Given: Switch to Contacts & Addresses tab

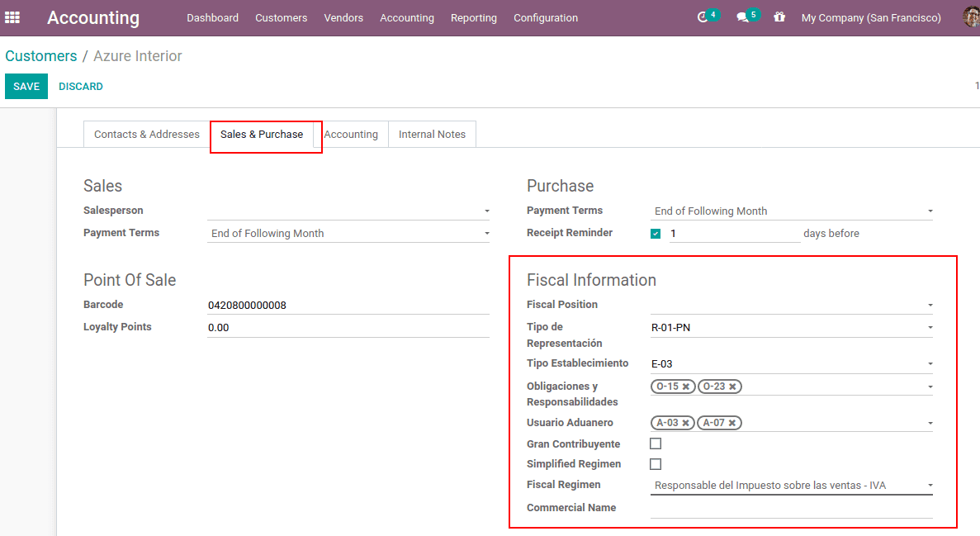Looking at the screenshot, I should click(x=147, y=135).
